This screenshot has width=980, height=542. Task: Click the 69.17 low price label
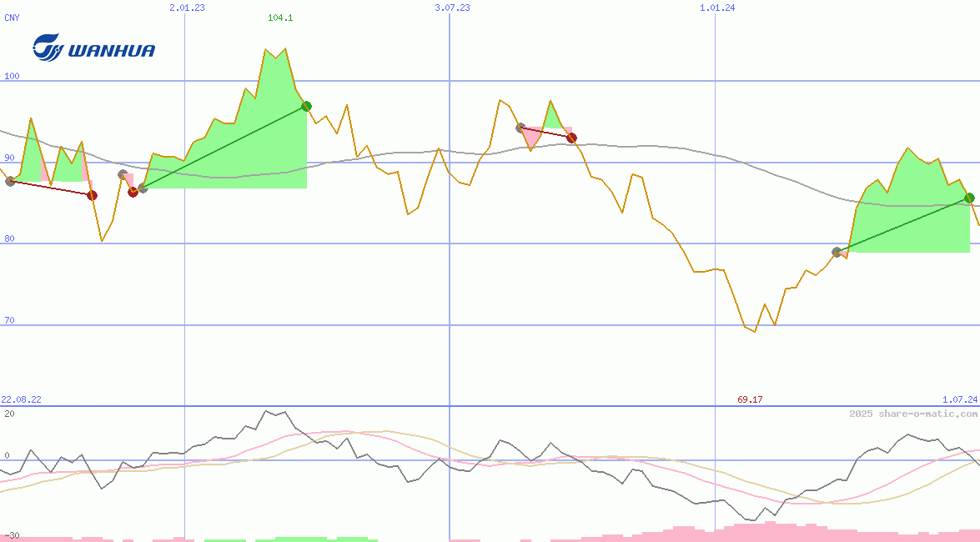click(x=750, y=399)
